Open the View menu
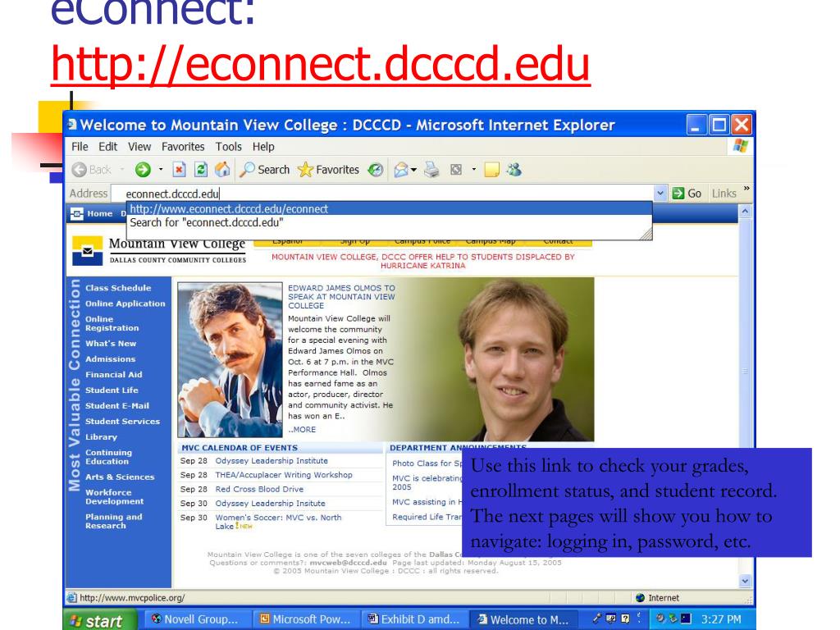The image size is (840, 630). pyautogui.click(x=139, y=147)
